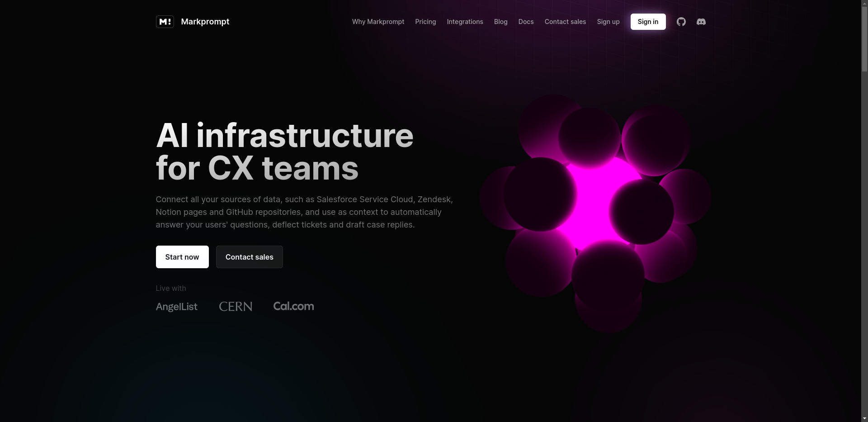
Task: Click the scrollbar down arrow
Action: click(864, 418)
